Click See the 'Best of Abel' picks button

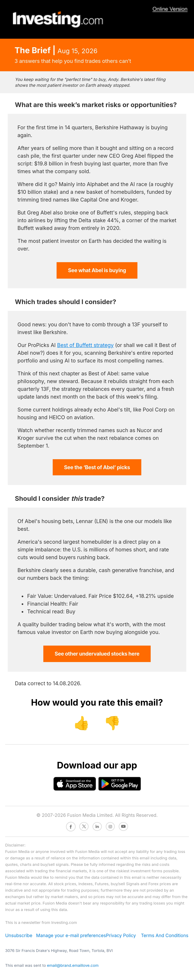pos(97,467)
